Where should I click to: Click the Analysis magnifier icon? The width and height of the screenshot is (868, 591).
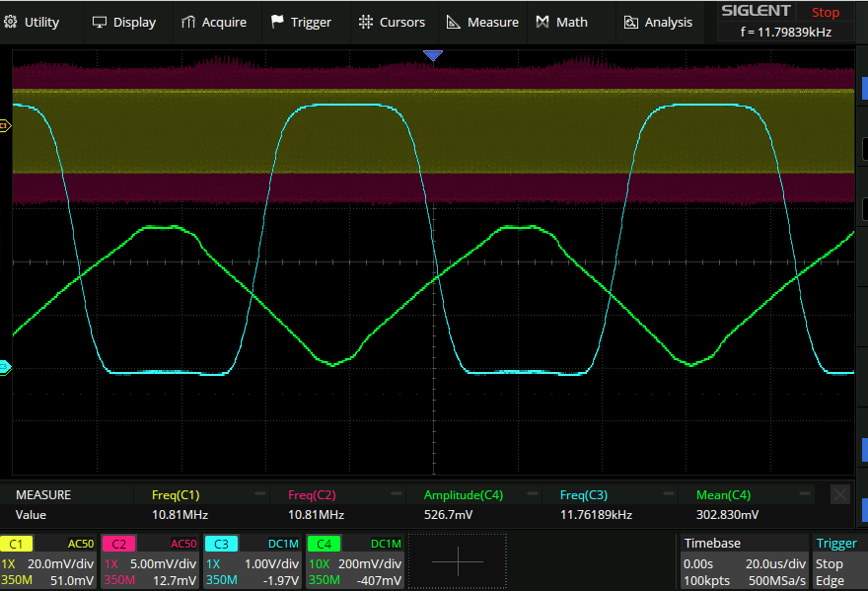[631, 22]
